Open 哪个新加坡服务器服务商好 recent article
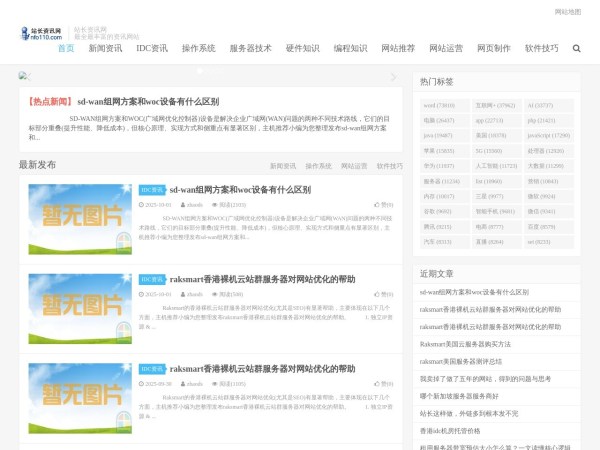 (x=466, y=396)
